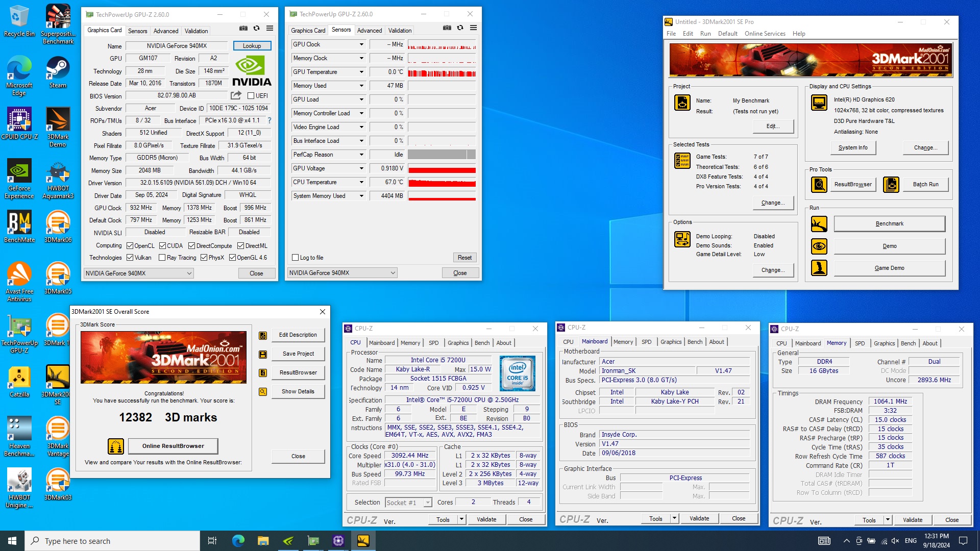Toggle the UEFI checkbox in GPU-Z

point(251,96)
